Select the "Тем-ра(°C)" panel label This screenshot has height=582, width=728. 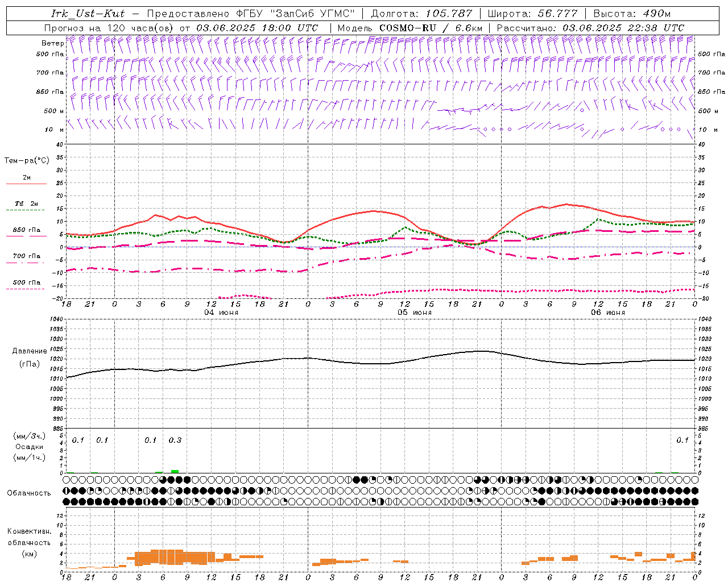27,161
